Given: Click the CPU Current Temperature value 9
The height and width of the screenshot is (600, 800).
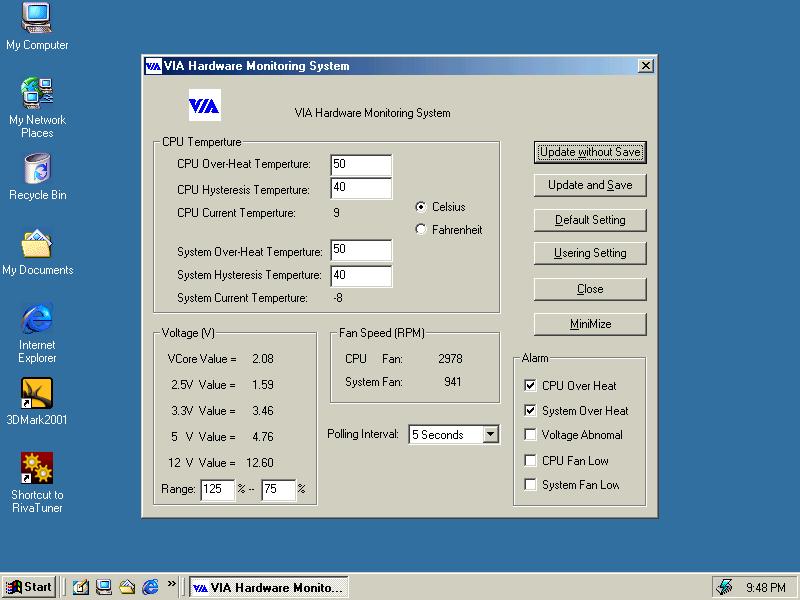Looking at the screenshot, I should click(x=336, y=213).
